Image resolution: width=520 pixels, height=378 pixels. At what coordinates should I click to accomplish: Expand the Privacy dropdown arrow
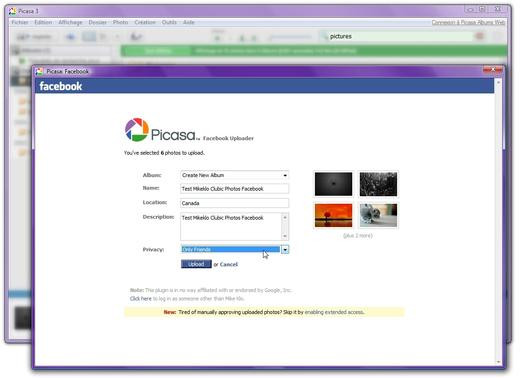click(x=285, y=249)
